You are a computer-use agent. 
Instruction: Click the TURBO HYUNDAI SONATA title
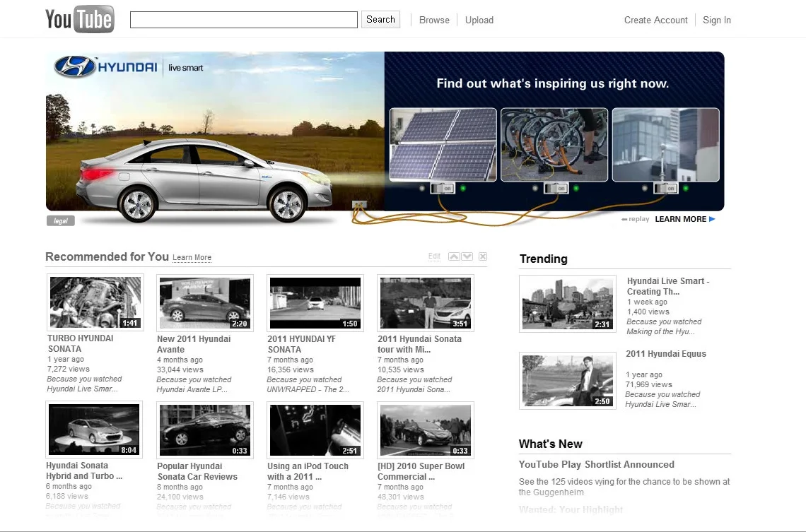coord(80,343)
